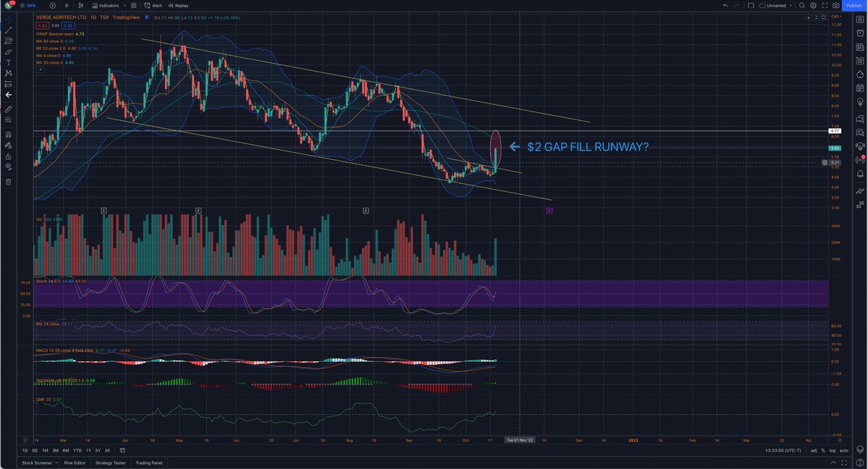Select the 1D date range
Screen dimensions: 868x469
pyautogui.click(x=25, y=450)
